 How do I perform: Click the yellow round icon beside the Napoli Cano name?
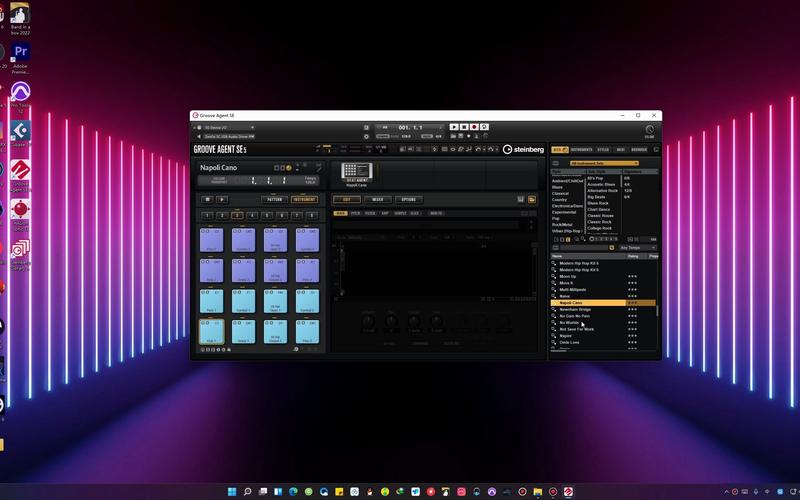point(289,168)
